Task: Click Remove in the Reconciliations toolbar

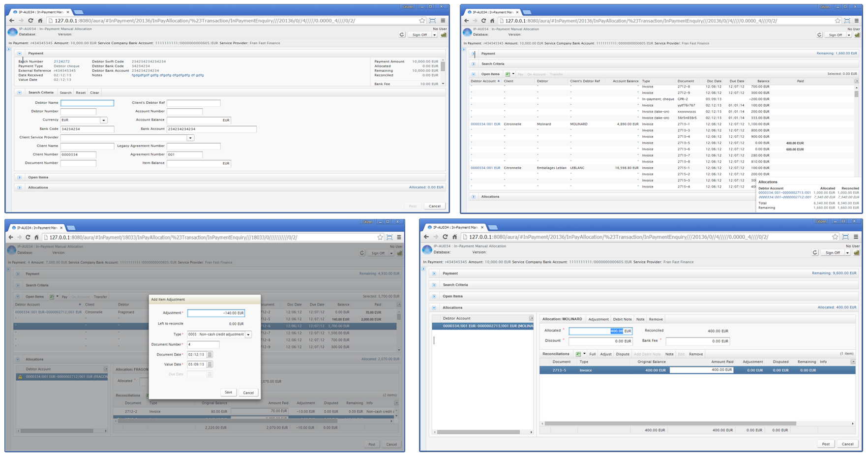Action: pyautogui.click(x=696, y=354)
